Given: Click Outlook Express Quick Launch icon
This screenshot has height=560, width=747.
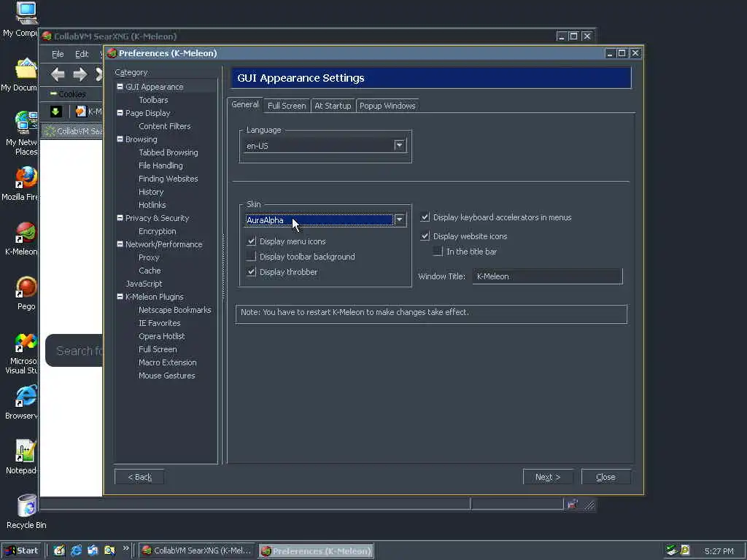Looking at the screenshot, I should pyautogui.click(x=93, y=551).
